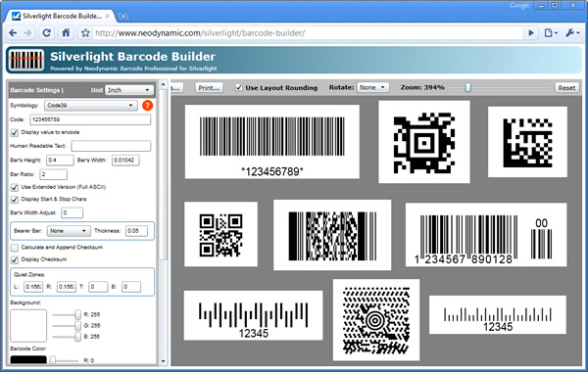The height and width of the screenshot is (372, 588).
Task: Bookmark page with the star icon
Action: tap(85, 33)
